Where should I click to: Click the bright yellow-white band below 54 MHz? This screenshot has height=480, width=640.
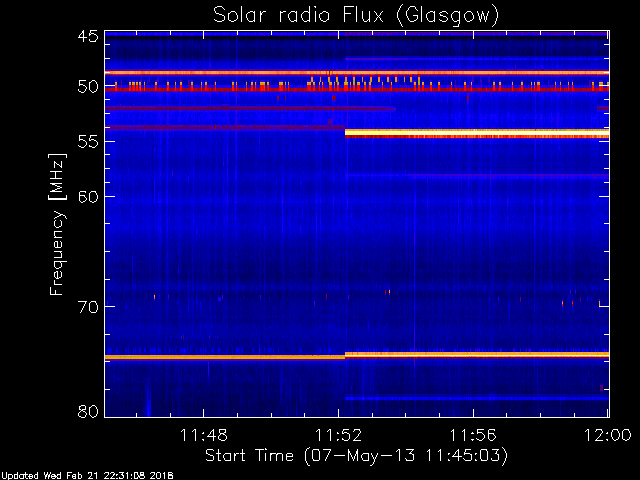point(477,133)
